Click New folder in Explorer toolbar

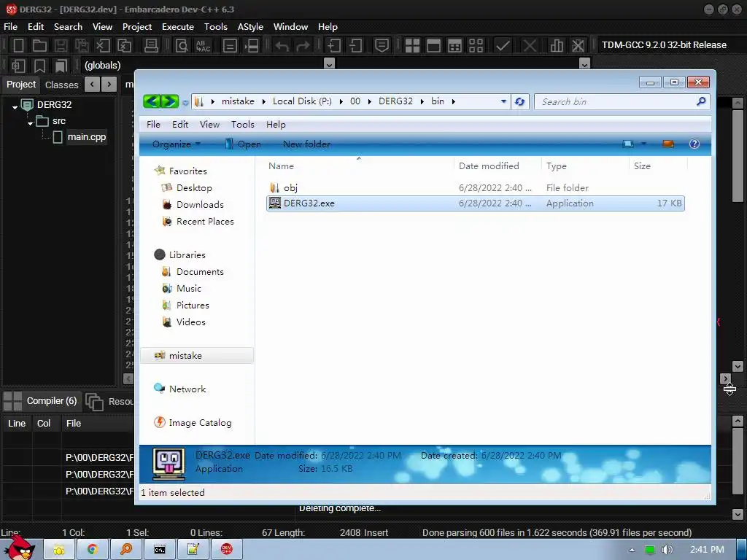(306, 144)
